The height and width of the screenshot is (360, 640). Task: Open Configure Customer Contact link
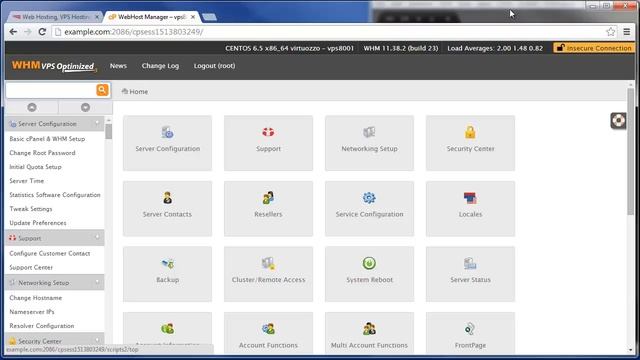(50, 253)
